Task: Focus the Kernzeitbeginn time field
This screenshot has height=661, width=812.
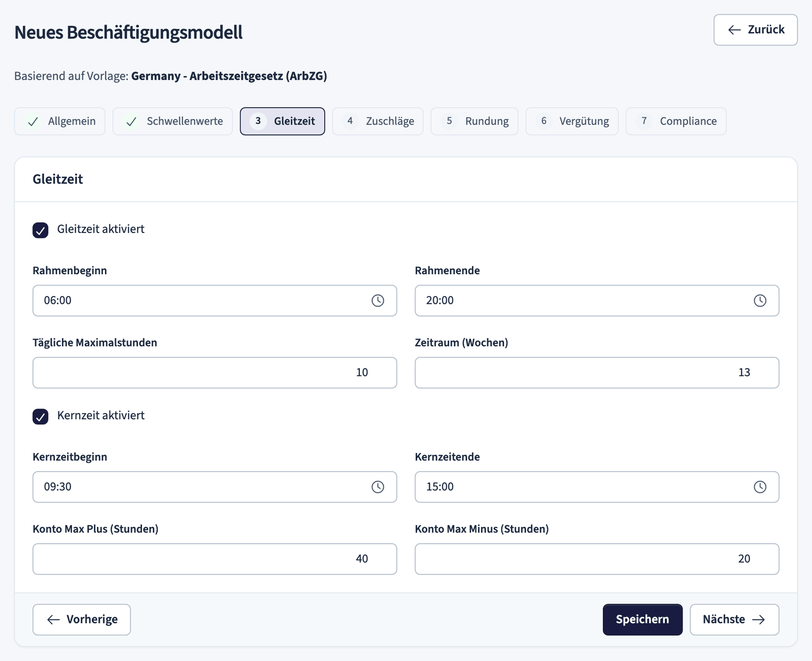Action: (215, 487)
